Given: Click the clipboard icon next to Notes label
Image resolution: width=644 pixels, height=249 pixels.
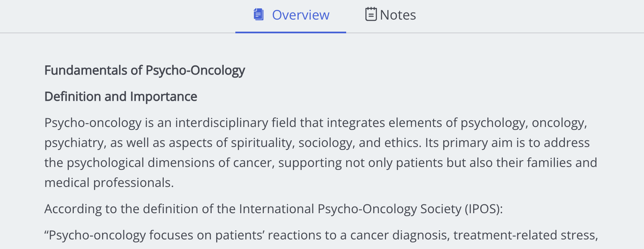Looking at the screenshot, I should [x=370, y=14].
